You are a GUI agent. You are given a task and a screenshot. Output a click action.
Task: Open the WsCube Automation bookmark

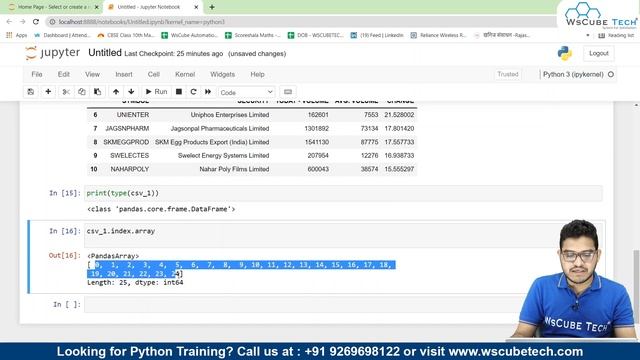click(189, 35)
